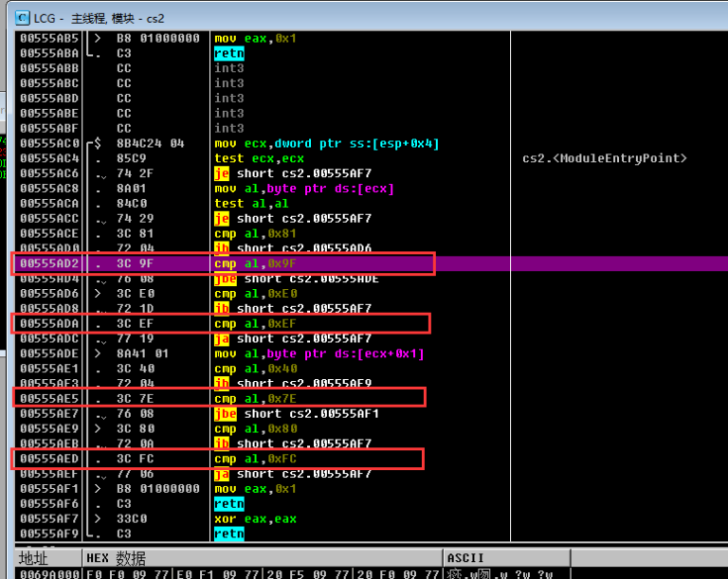Select the cmp al,0x7E instruction row
The height and width of the screenshot is (579, 728).
coord(255,398)
